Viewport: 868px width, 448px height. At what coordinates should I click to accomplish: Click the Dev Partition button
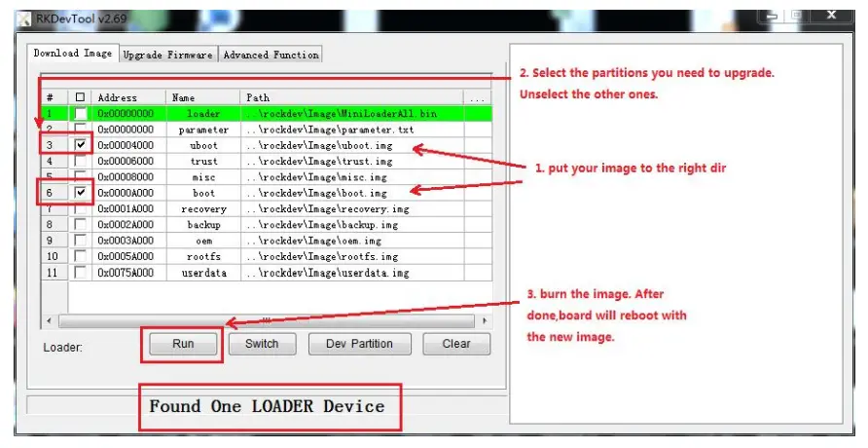point(359,344)
